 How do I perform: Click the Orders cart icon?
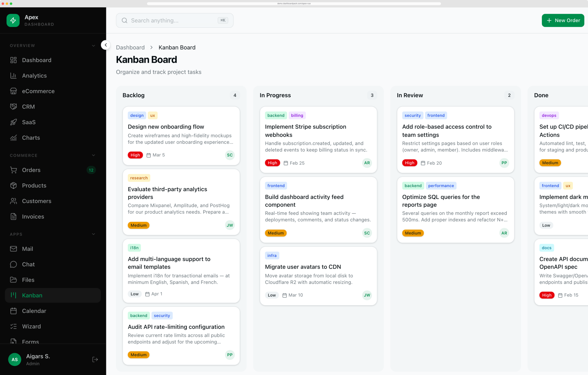point(13,170)
